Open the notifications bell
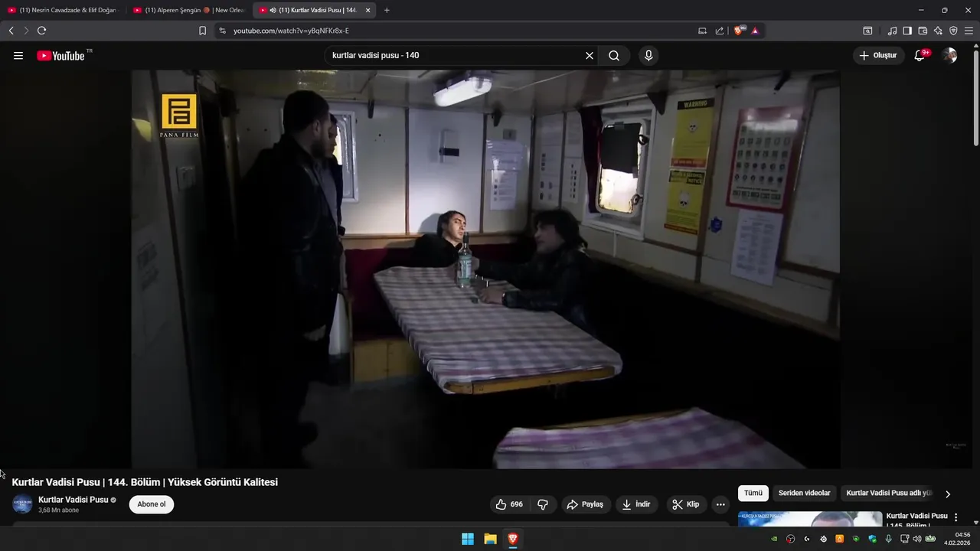Image resolution: width=980 pixels, height=551 pixels. [920, 56]
